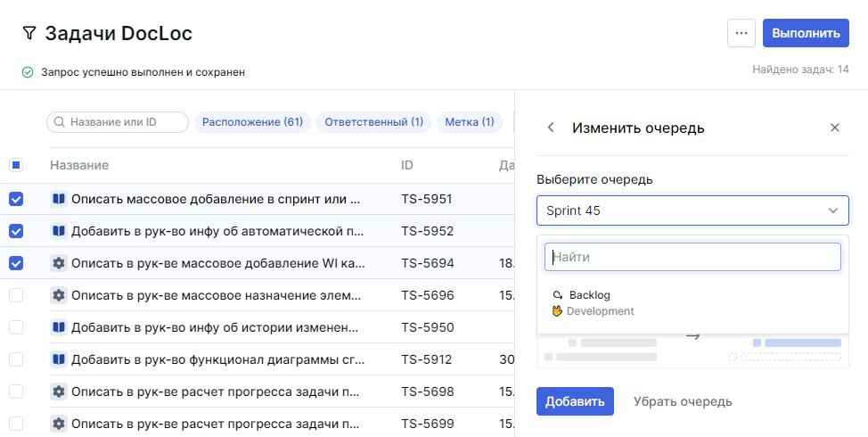Screen dimensions: 868x437
Task: Toggle the select-all checkbox in table header
Action: click(x=16, y=165)
